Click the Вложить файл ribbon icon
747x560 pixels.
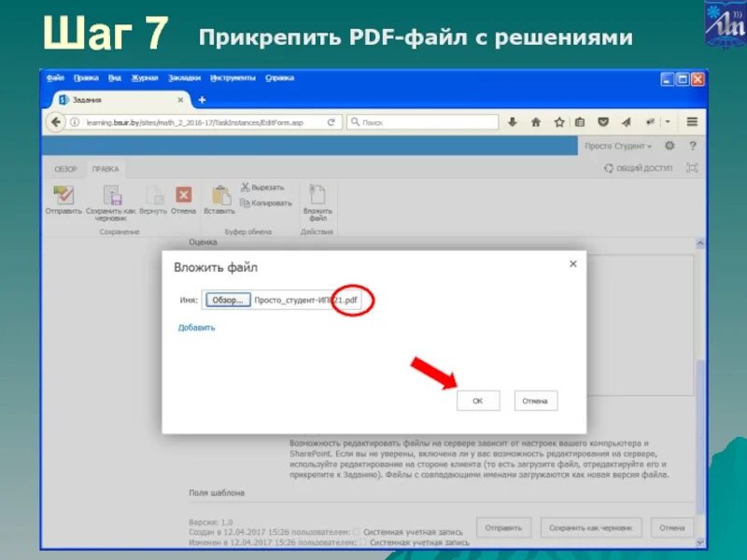(317, 203)
